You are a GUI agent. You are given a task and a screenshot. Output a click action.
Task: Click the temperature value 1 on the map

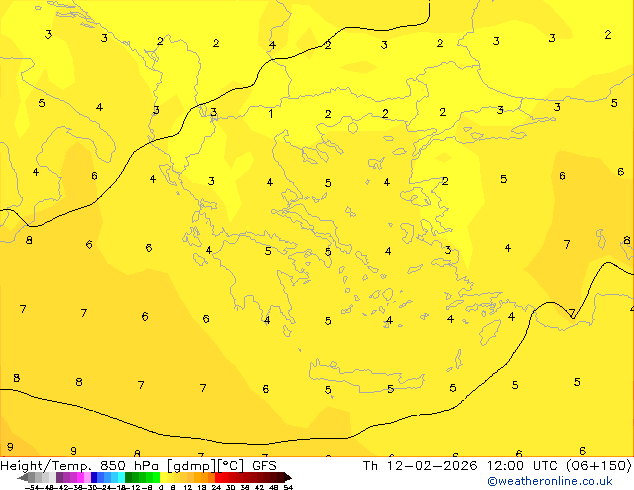click(271, 114)
